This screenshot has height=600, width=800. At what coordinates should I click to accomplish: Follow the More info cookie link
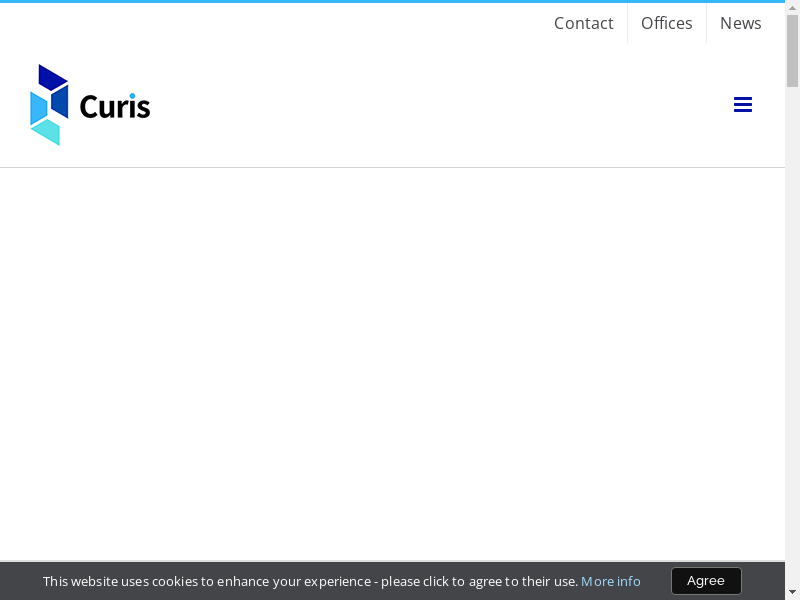[610, 581]
